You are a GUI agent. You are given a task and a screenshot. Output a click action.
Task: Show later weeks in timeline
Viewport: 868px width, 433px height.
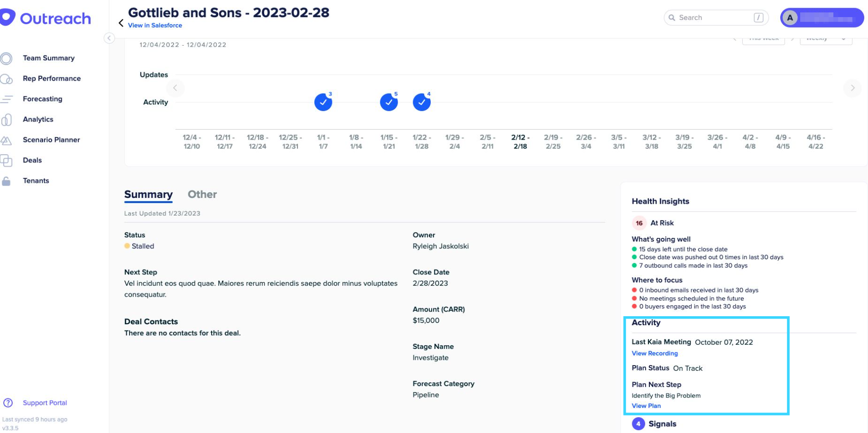tap(852, 88)
